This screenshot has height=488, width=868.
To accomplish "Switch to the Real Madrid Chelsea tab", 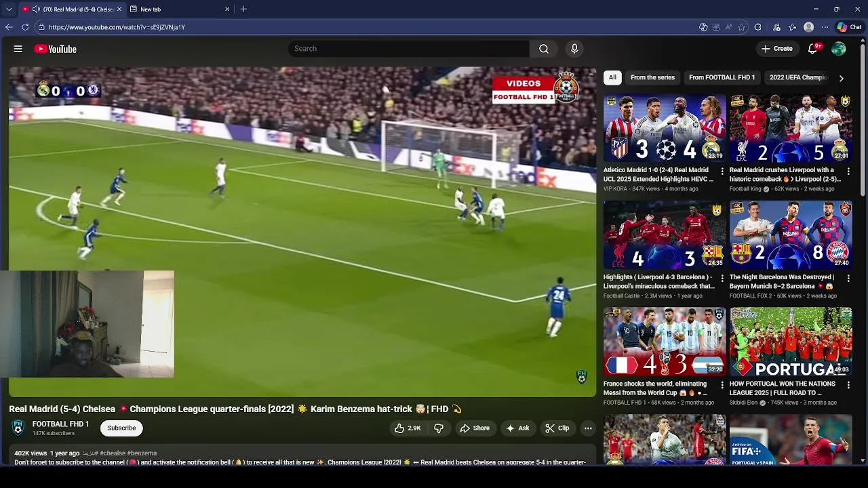I will pyautogui.click(x=71, y=9).
